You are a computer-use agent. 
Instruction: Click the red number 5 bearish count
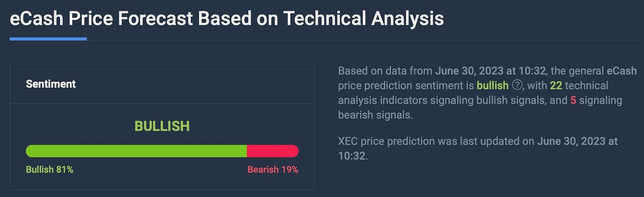click(573, 100)
